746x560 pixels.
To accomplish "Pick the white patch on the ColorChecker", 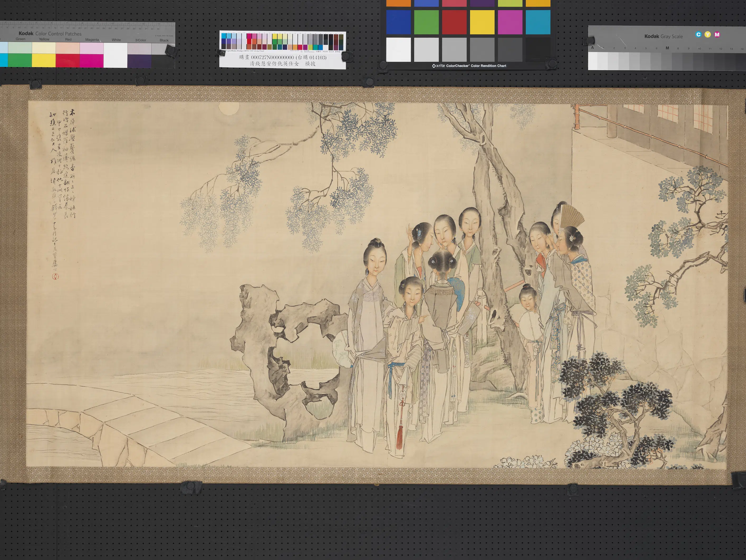I will tap(398, 50).
